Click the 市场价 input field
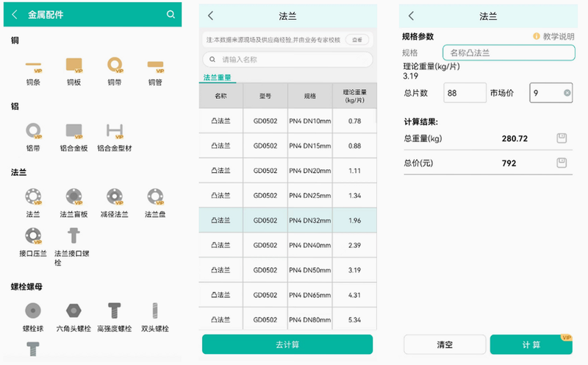588x365 pixels. click(x=551, y=93)
